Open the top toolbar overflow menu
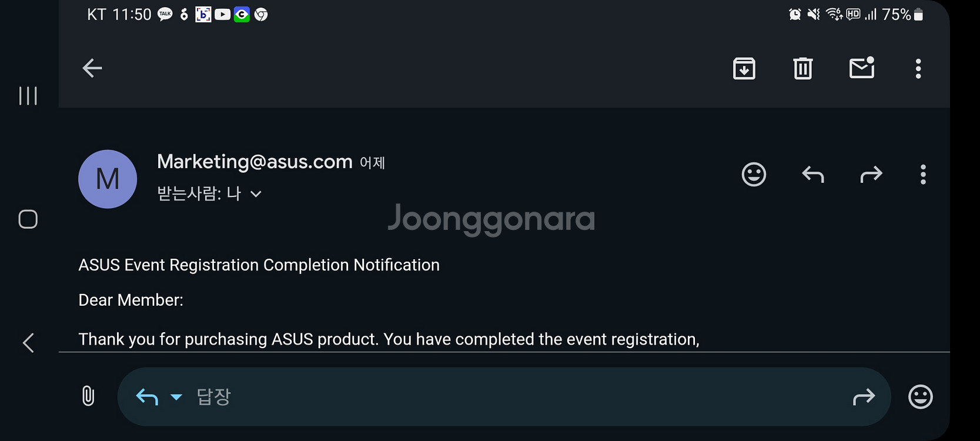Image resolution: width=980 pixels, height=441 pixels. click(918, 68)
